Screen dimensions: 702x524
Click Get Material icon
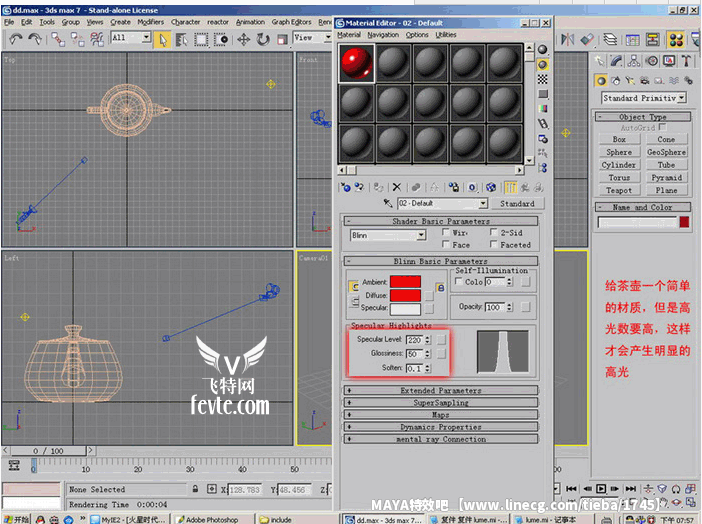tap(345, 187)
